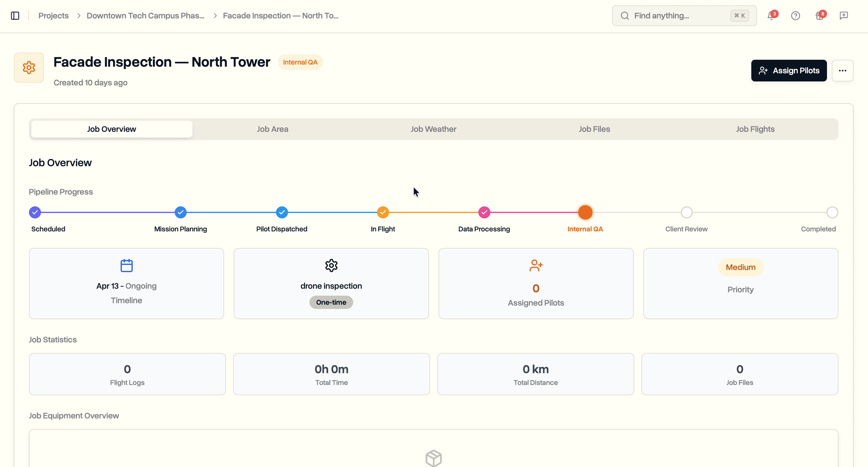Click the Assign Pilots button
Viewport: 868px width, 467px height.
(x=789, y=70)
